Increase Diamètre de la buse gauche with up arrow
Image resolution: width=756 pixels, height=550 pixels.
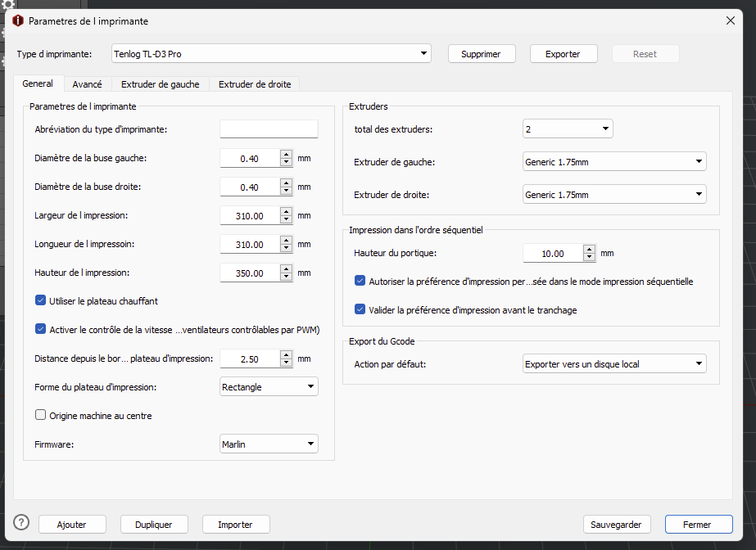click(287, 154)
